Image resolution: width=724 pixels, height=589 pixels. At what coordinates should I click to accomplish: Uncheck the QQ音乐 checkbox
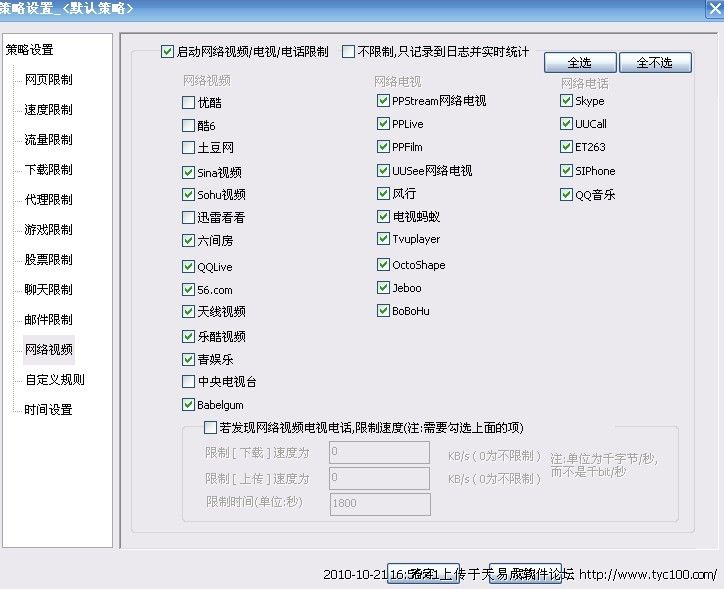(x=567, y=195)
